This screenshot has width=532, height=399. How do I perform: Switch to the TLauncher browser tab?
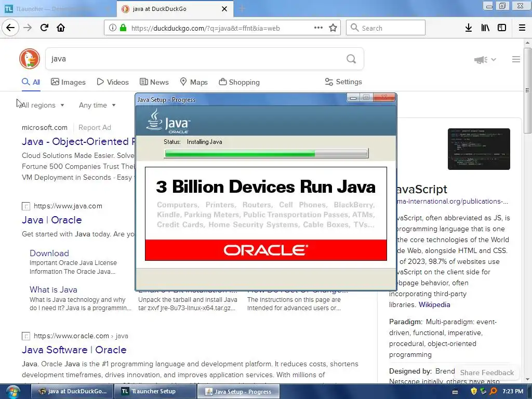click(58, 9)
